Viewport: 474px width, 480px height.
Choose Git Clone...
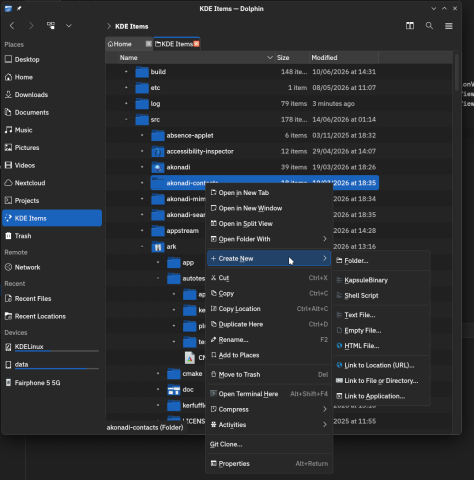click(269, 444)
